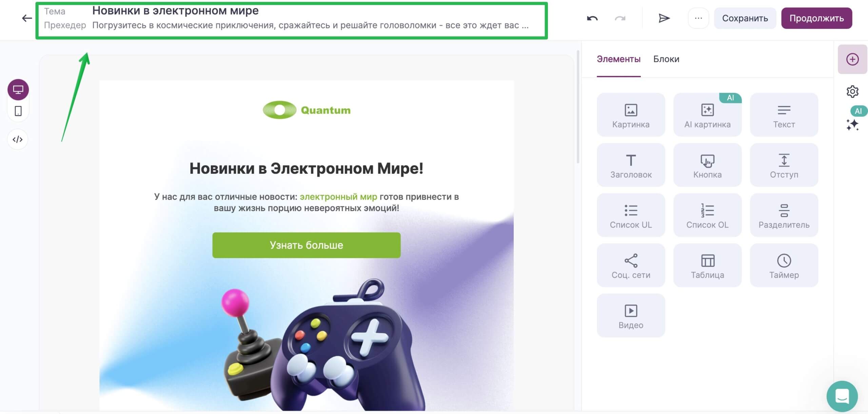Switch to mobile preview mode

click(18, 111)
